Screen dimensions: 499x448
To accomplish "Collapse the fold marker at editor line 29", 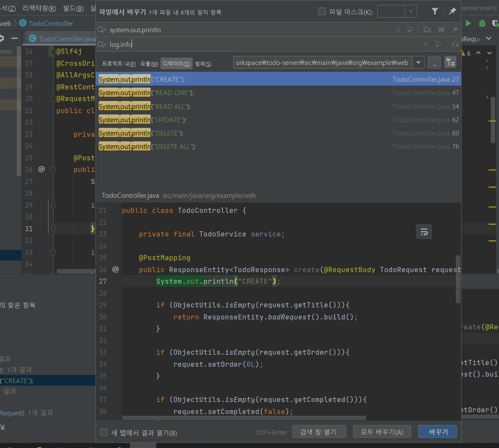I will (x=53, y=206).
